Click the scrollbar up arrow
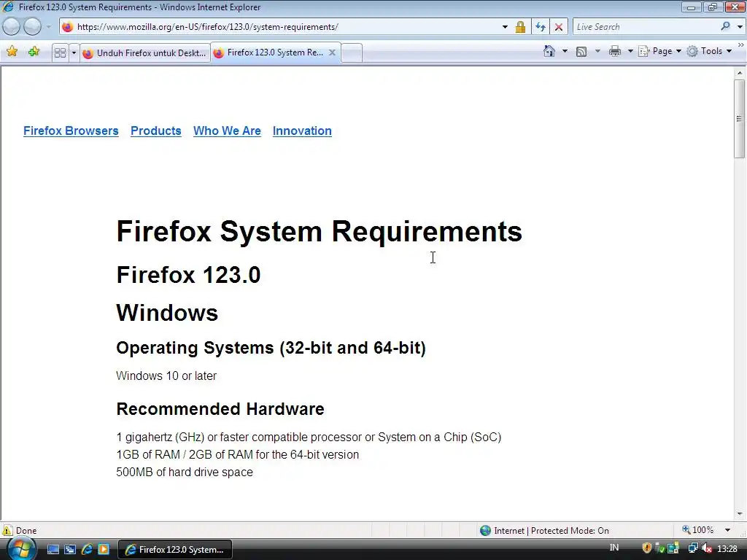Image resolution: width=747 pixels, height=560 pixels. coord(740,73)
